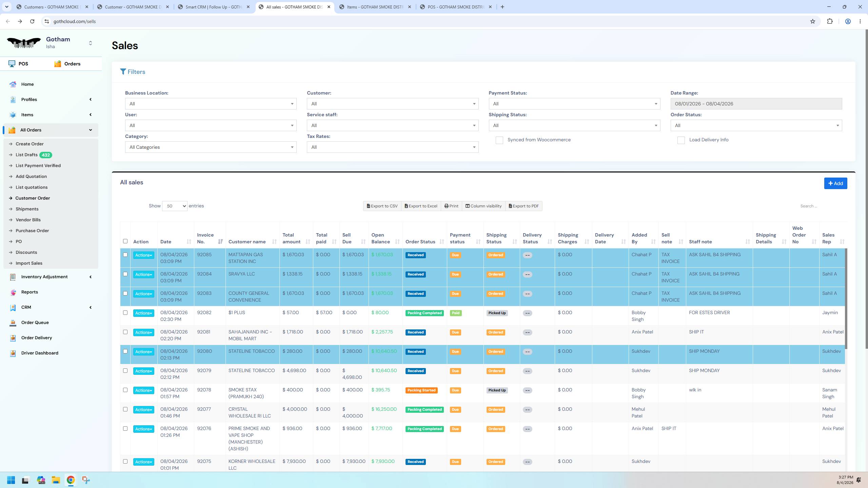868x488 pixels.
Task: Click the Filters funnel icon
Action: 123,72
